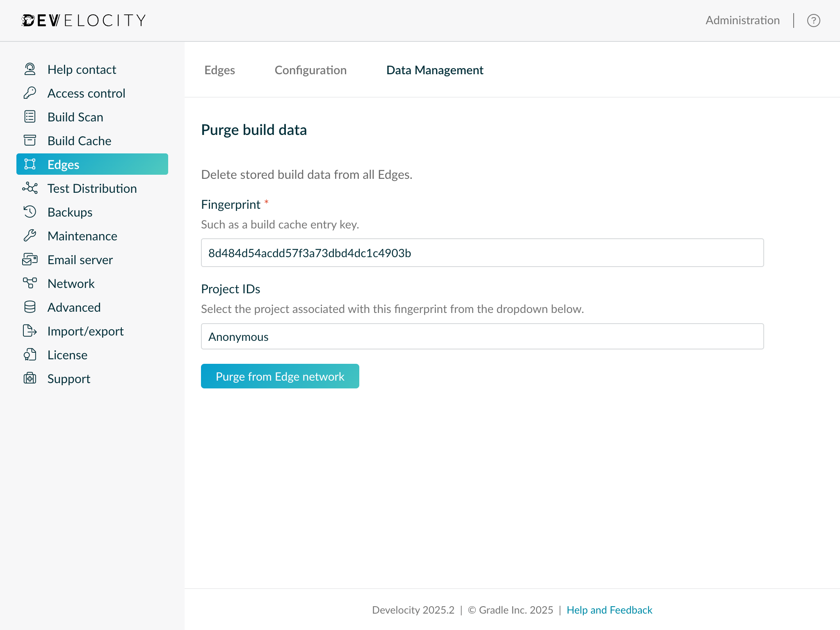Open the help question mark icon
This screenshot has width=840, height=630.
click(x=814, y=20)
